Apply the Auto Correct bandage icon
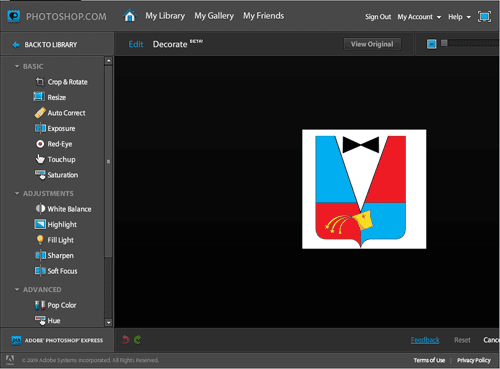Image resolution: width=500 pixels, height=369 pixels. pos(40,113)
